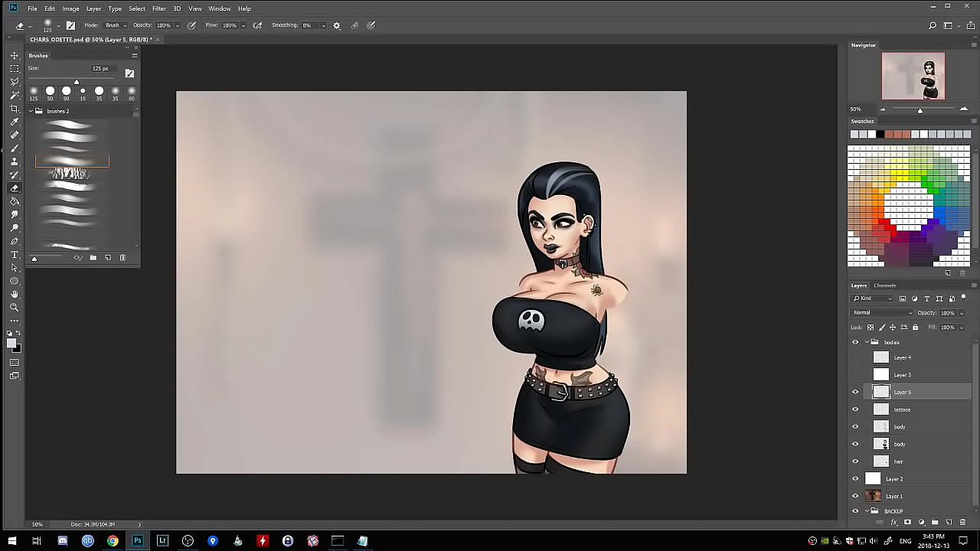This screenshot has width=980, height=551.
Task: Activate the Hand tool
Action: 14,294
